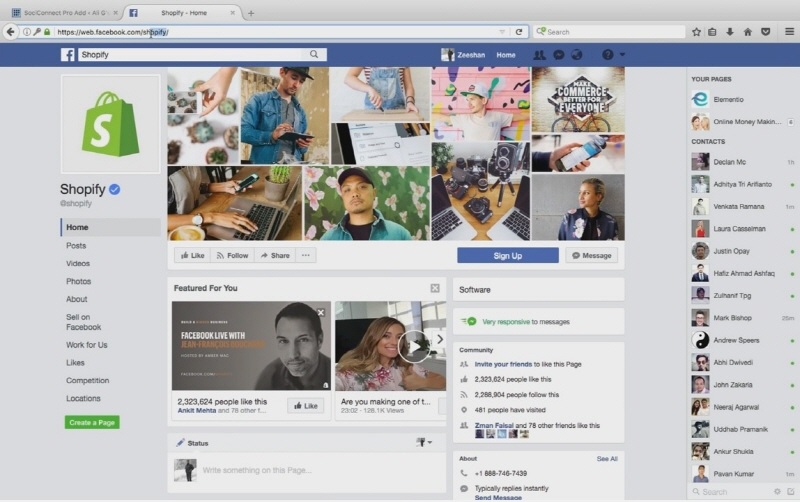The width and height of the screenshot is (800, 502).
Task: Open a new browser tab with plus
Action: tap(251, 13)
